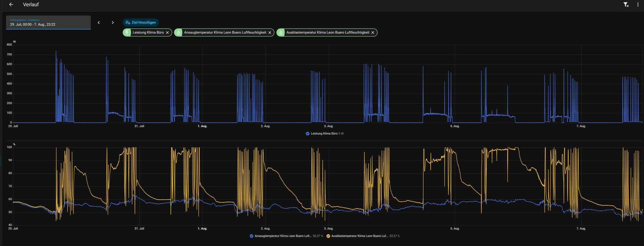Remove the Ansaugtemperatur Klima Leon Buero chip
This screenshot has height=246, width=644.
tap(270, 33)
